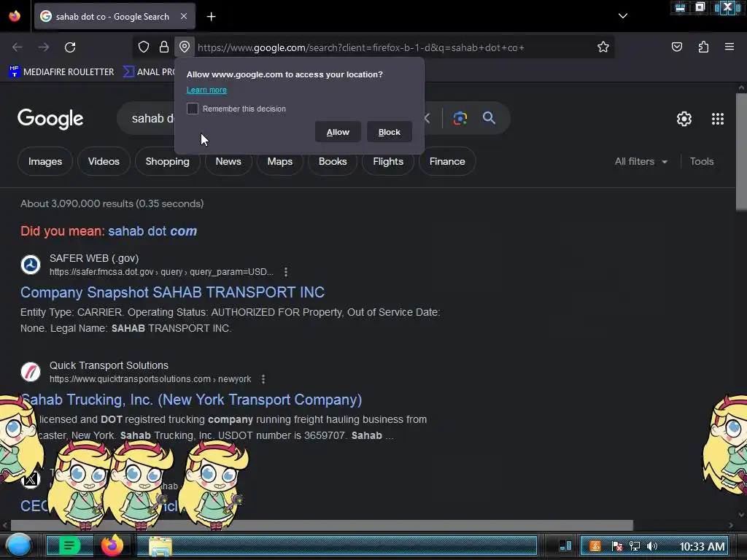The height and width of the screenshot is (560, 747).
Task: Click the SAFER WEB site favicon
Action: (31, 265)
